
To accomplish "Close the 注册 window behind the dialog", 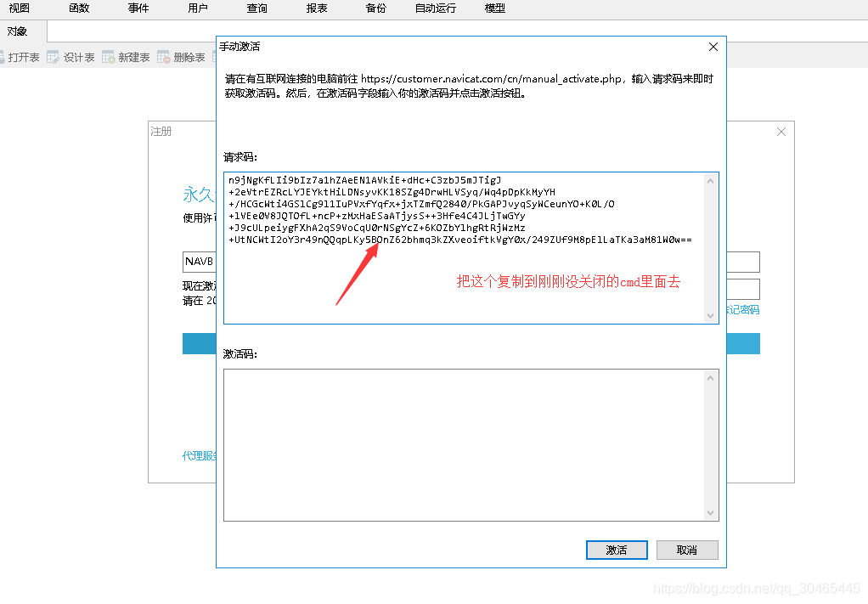I will (x=781, y=132).
